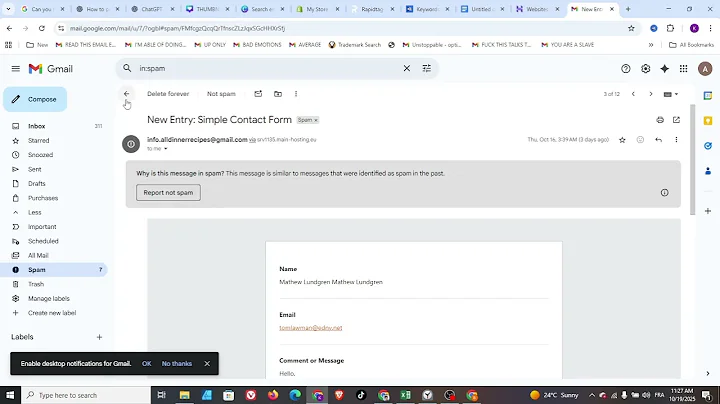Screen dimensions: 720x404
Task: Click Delete forever
Action: (x=168, y=94)
